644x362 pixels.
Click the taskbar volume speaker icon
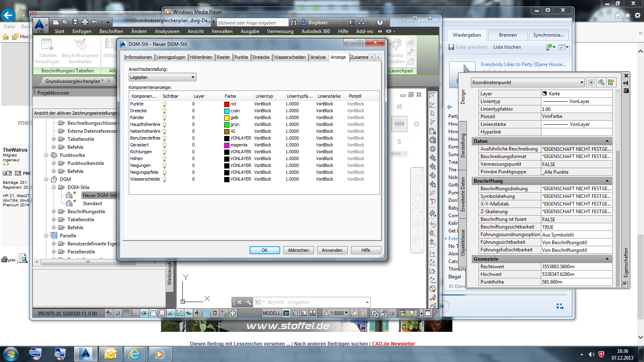pos(591,354)
